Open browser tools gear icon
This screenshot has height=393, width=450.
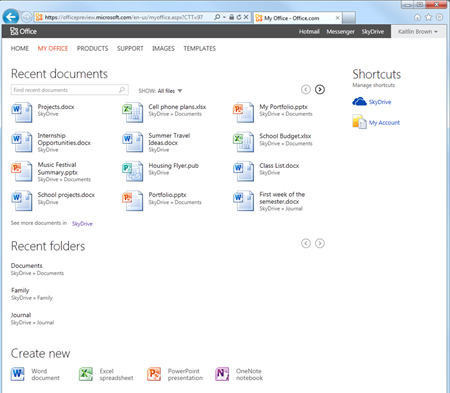pos(440,17)
